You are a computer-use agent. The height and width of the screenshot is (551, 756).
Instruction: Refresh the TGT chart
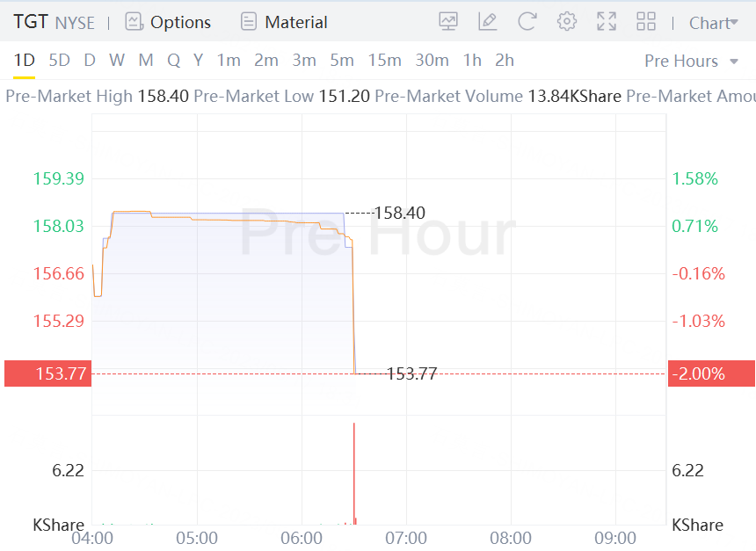tap(527, 22)
